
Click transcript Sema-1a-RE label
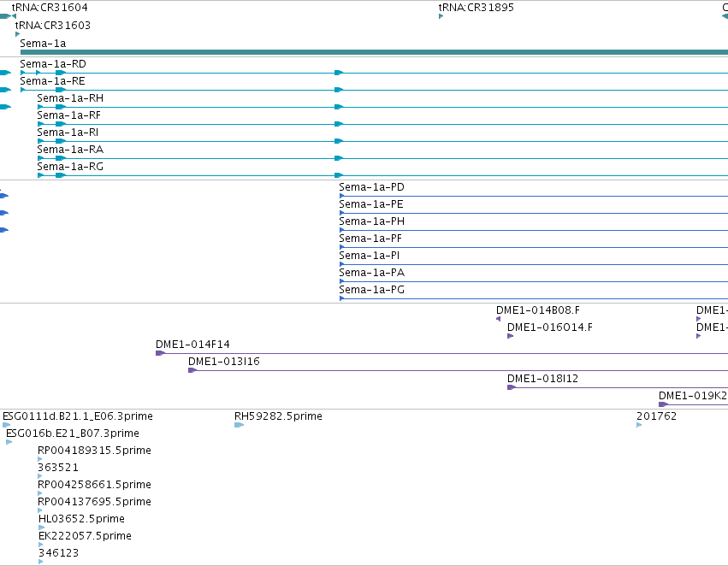click(x=52, y=81)
